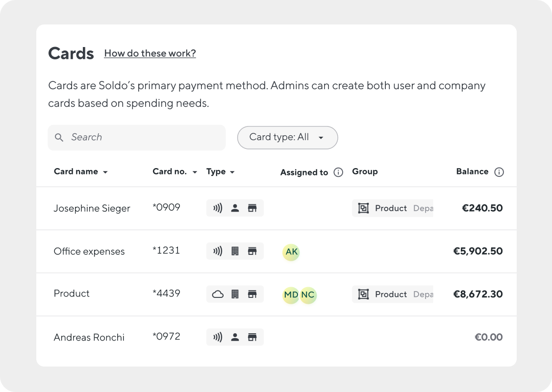Click the person icon in Andreas Ronchi row
This screenshot has height=392, width=552.
click(235, 337)
